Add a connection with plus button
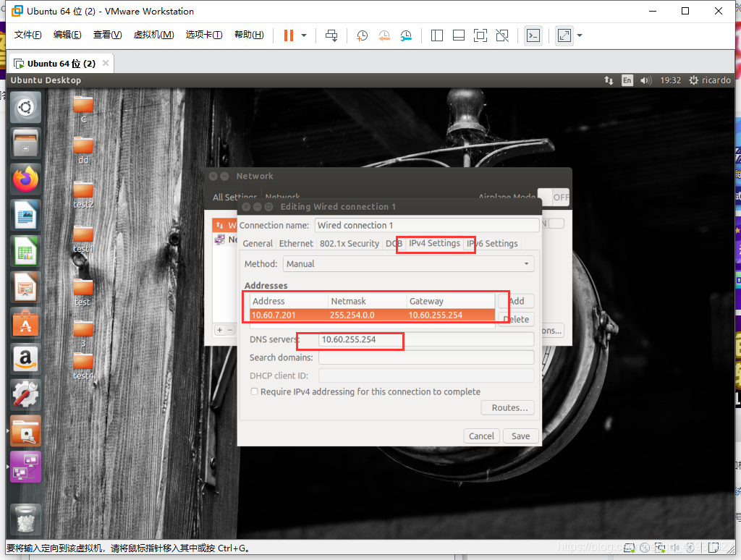Viewport: 741px width, 560px height. tap(219, 330)
